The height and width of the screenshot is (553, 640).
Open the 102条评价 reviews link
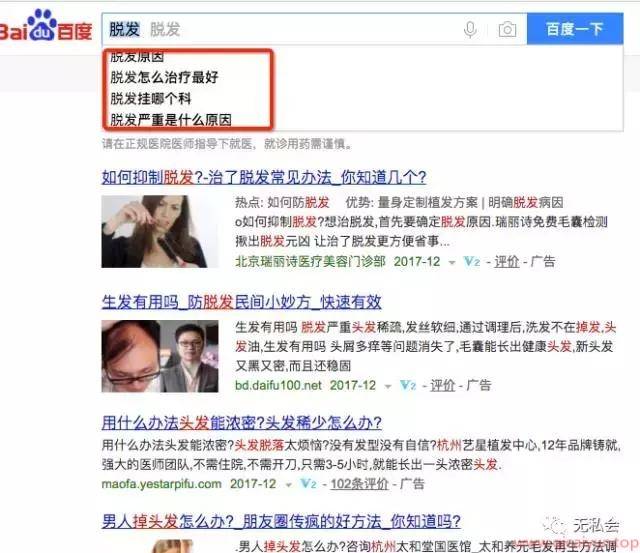tap(359, 484)
